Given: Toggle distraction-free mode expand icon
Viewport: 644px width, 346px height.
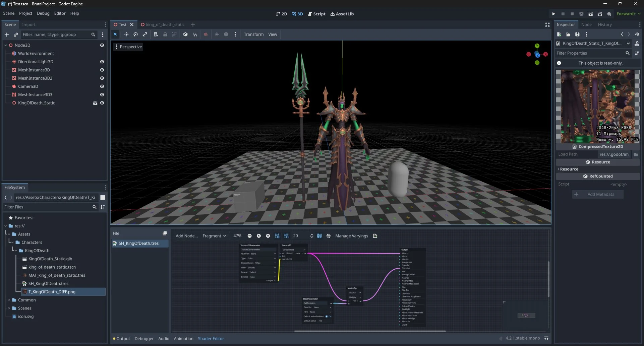Looking at the screenshot, I should tap(547, 25).
